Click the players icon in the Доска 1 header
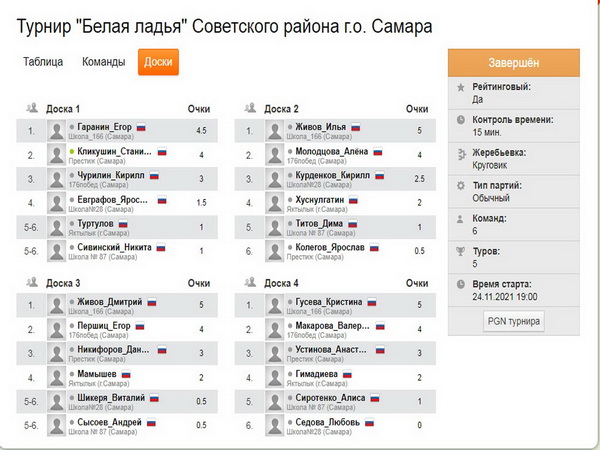 point(34,108)
